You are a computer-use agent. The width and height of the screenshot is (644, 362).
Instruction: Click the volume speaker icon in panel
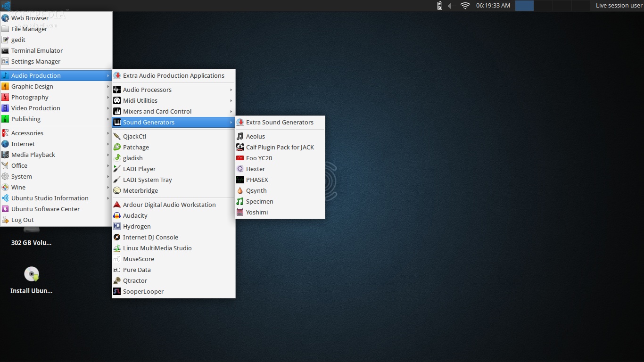[x=452, y=6]
